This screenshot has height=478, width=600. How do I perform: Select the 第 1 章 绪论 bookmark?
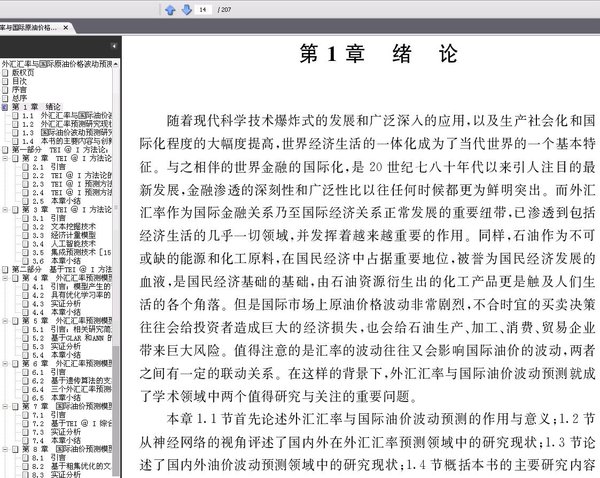(x=36, y=107)
